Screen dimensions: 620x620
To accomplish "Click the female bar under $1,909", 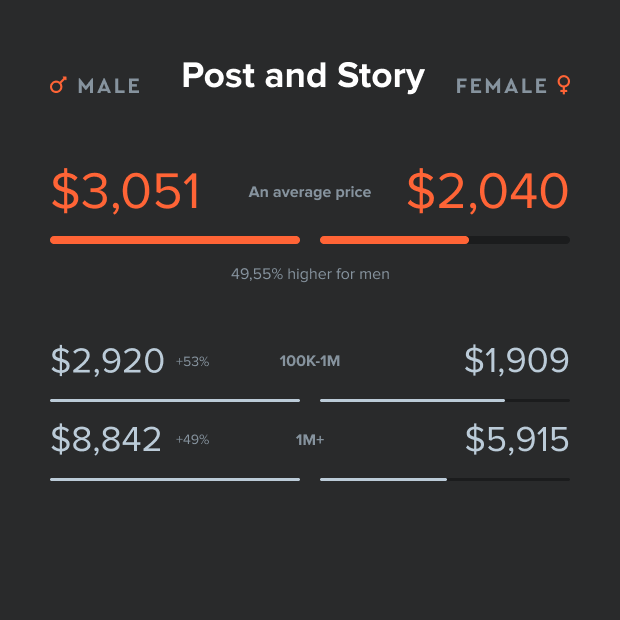I will click(412, 400).
